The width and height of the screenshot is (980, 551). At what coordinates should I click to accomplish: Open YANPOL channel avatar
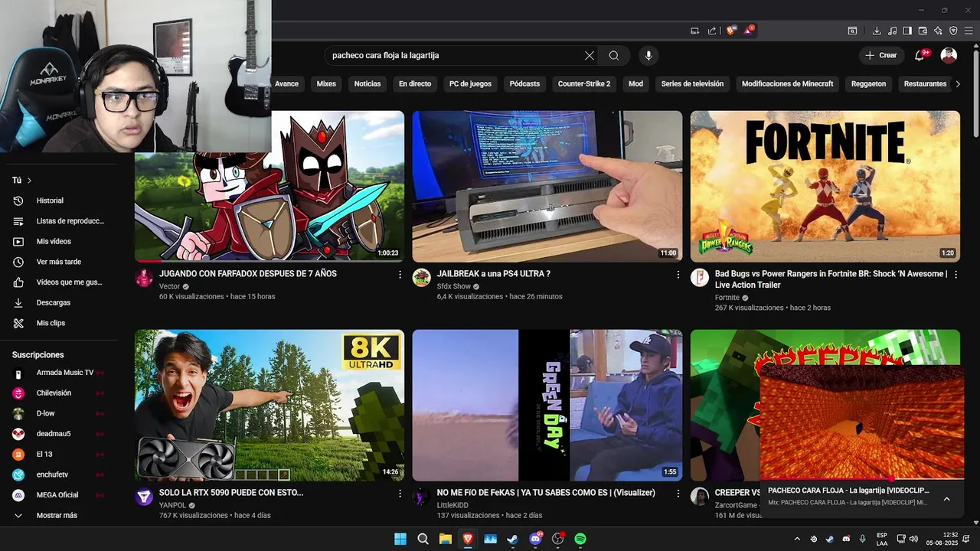[144, 497]
